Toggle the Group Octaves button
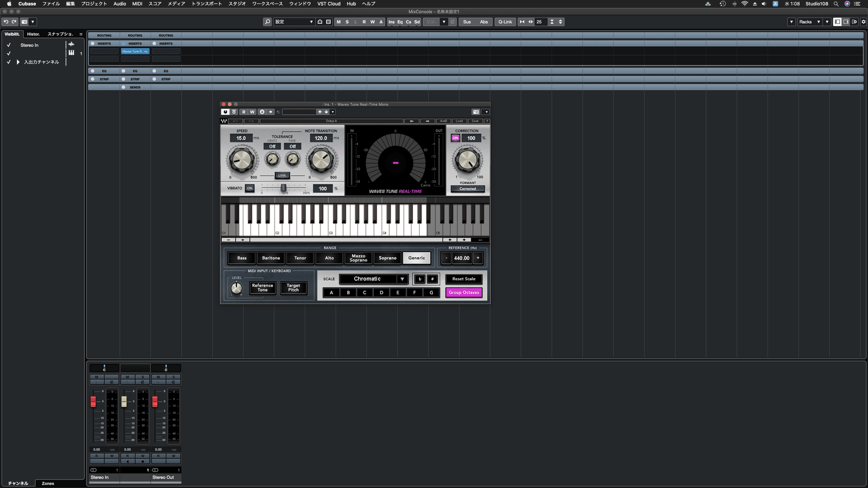868x488 pixels. 464,292
